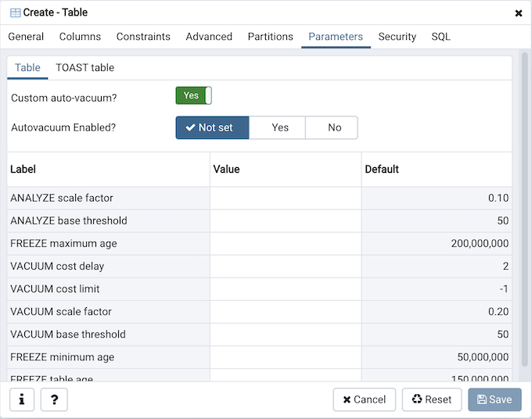This screenshot has width=532, height=419.
Task: Select the Table sub-tab
Action: click(x=27, y=68)
